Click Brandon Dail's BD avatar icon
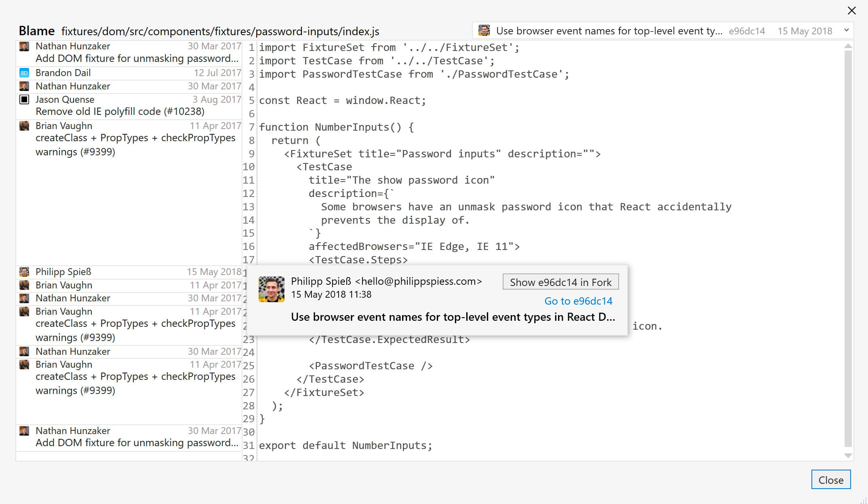The height and width of the screenshot is (504, 868). click(x=24, y=73)
